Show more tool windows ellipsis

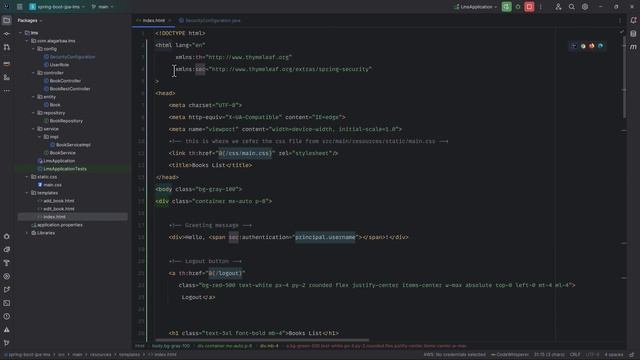[x=7, y=91]
